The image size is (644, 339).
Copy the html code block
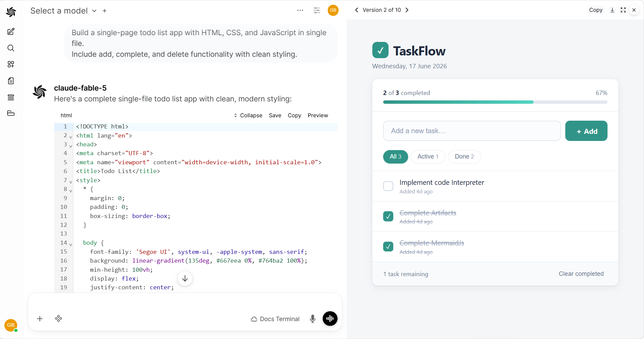(294, 115)
